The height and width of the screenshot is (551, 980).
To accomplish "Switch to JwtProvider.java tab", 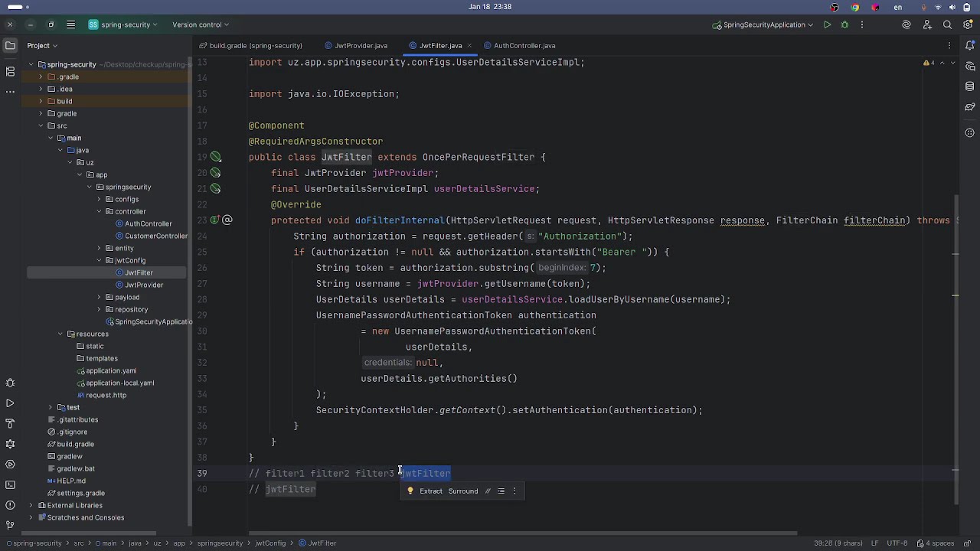I will click(355, 46).
